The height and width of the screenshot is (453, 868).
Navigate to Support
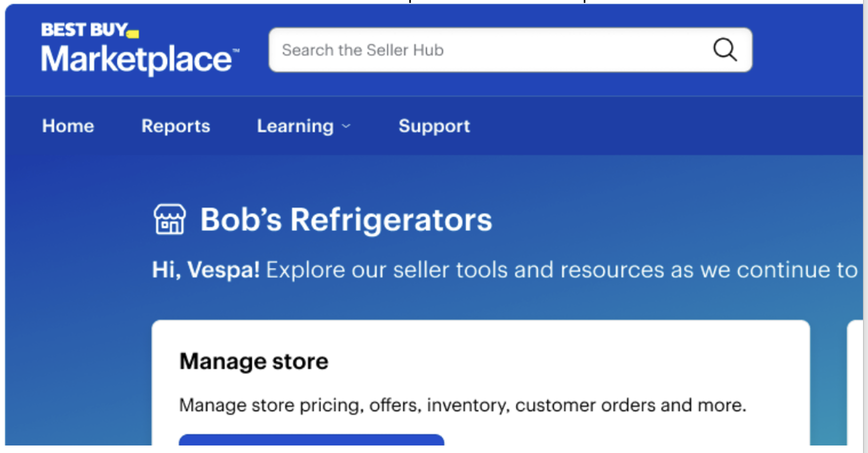(x=434, y=126)
